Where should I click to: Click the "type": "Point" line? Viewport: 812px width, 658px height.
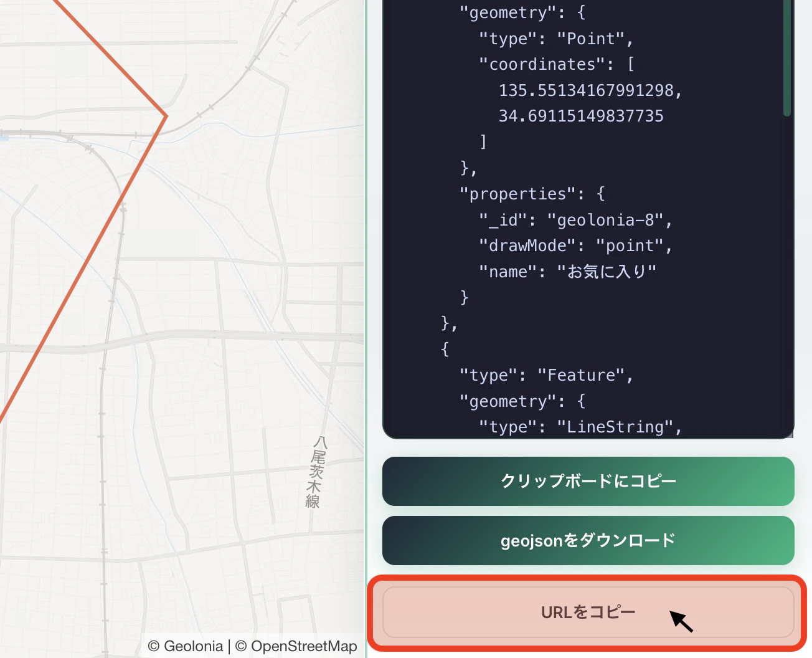pyautogui.click(x=557, y=39)
